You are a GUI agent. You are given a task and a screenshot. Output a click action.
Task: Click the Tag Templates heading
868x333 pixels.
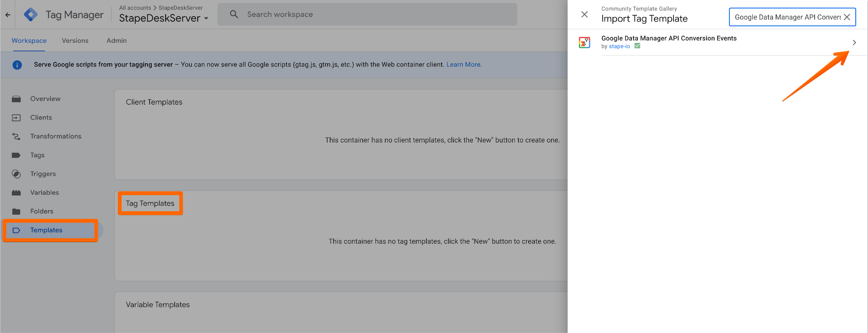[150, 204]
